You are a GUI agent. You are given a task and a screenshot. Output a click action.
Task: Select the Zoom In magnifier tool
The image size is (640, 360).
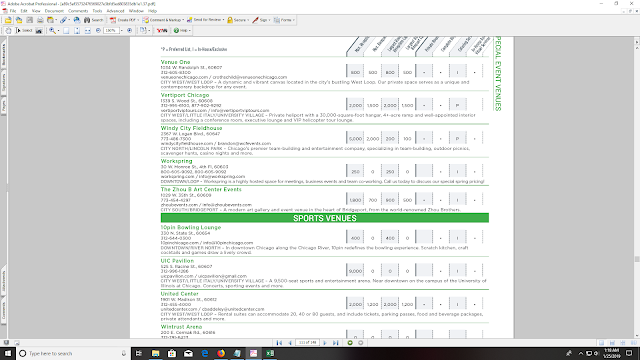click(x=52, y=31)
